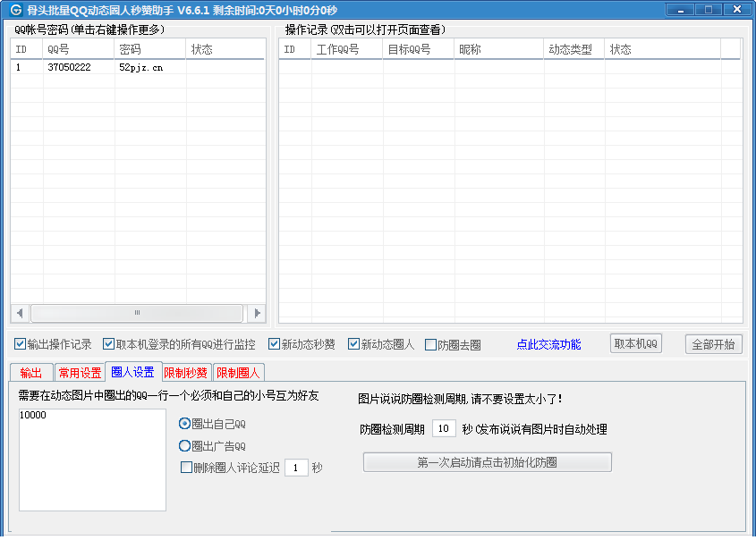Click the app logo icon in title bar
This screenshot has height=557, width=756.
coord(16,10)
